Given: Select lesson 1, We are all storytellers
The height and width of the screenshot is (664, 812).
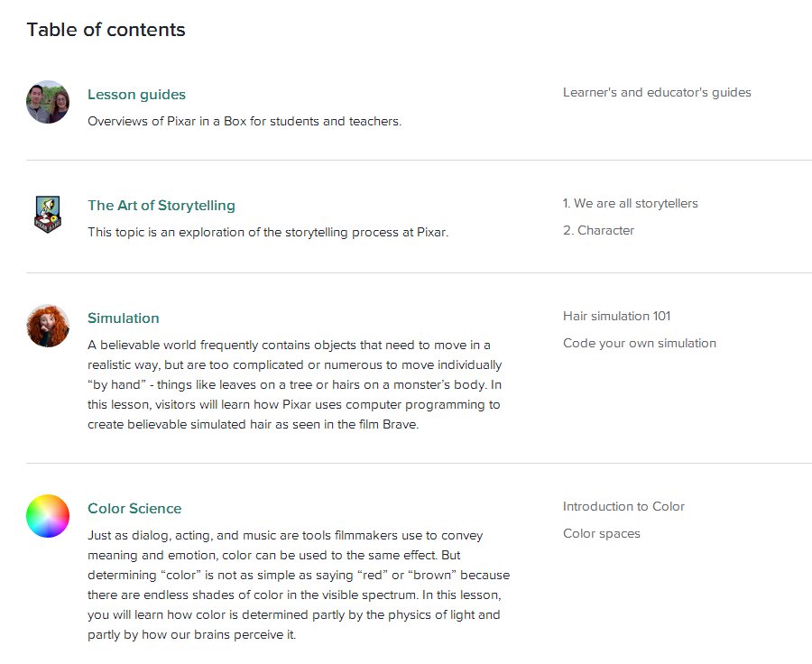Looking at the screenshot, I should pos(630,203).
